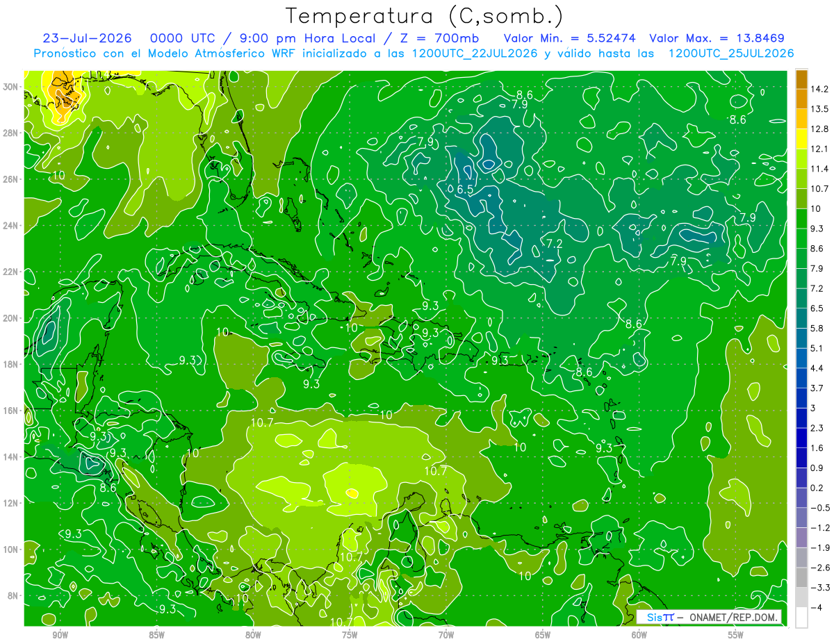Click the 13.5 colorbar label
The width and height of the screenshot is (834, 644).
click(819, 109)
